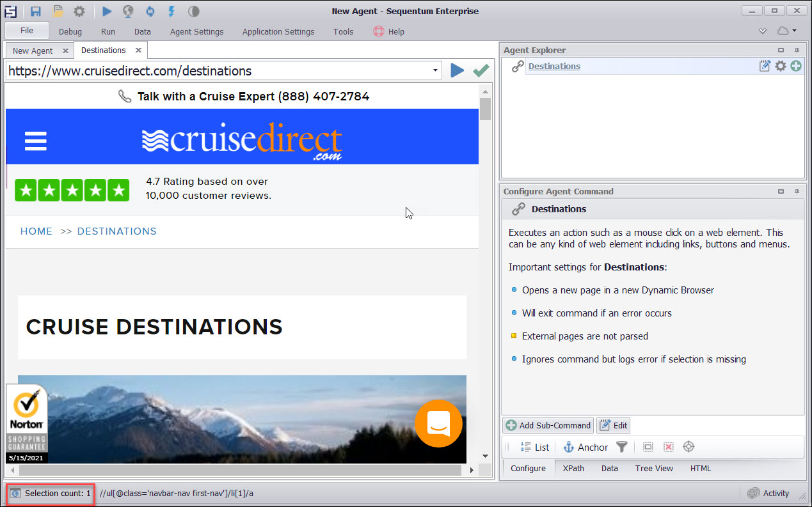Click the lightning bolt icon in top toolbar
The image size is (812, 507).
click(171, 11)
